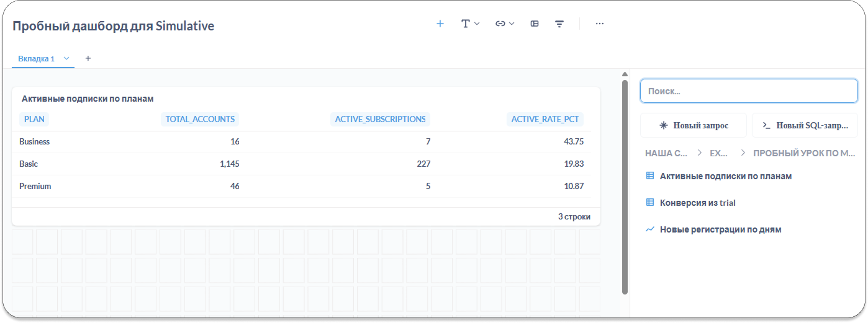The height and width of the screenshot is (323, 868).
Task: Click the plus icon to add a question
Action: tap(440, 24)
